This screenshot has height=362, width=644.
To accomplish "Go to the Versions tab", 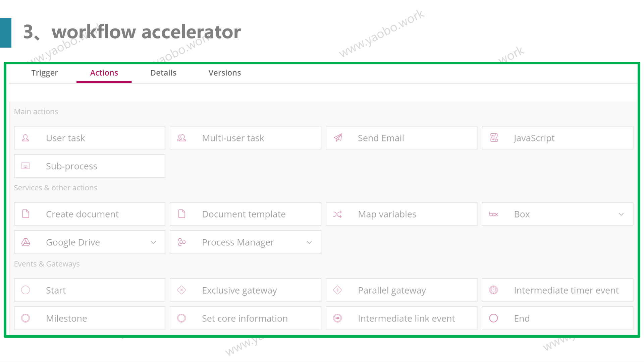I will [x=225, y=73].
